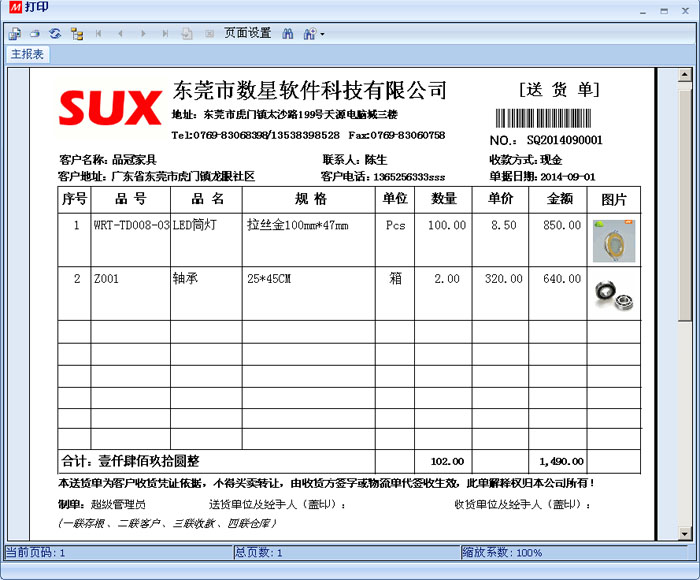Click the 品号 column header
Screen dimensions: 700x580
point(130,199)
